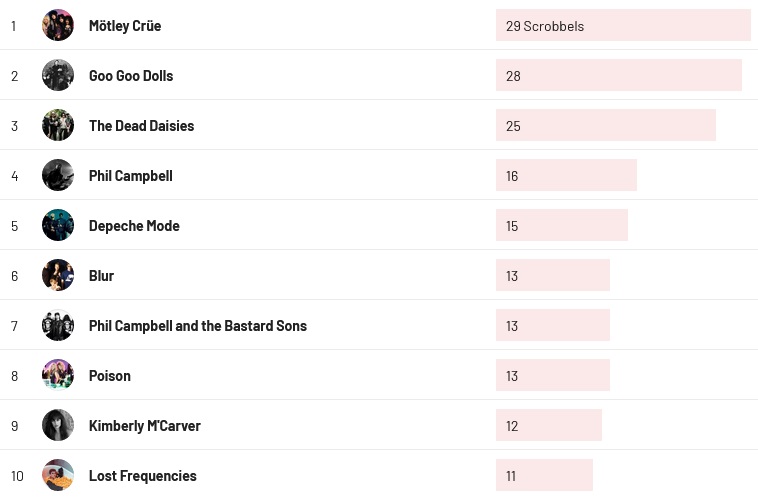Click the 29 Scrobbels bar
758x498 pixels.
coord(622,25)
